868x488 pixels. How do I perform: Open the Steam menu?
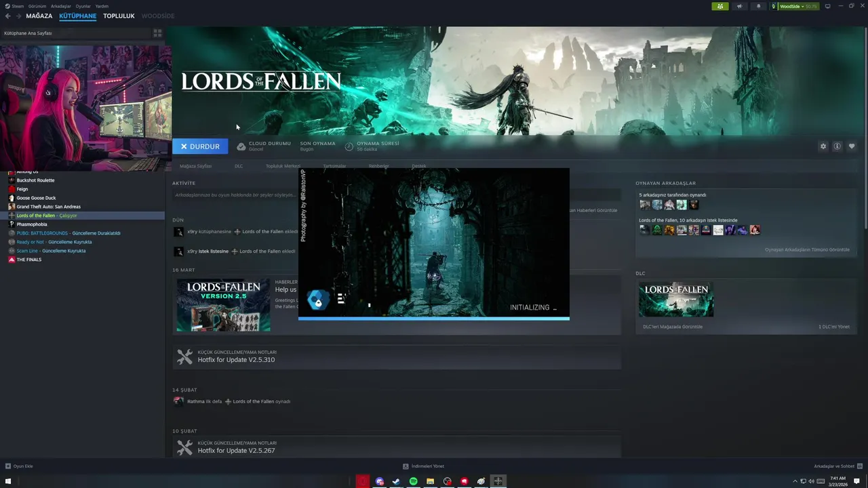click(15, 6)
